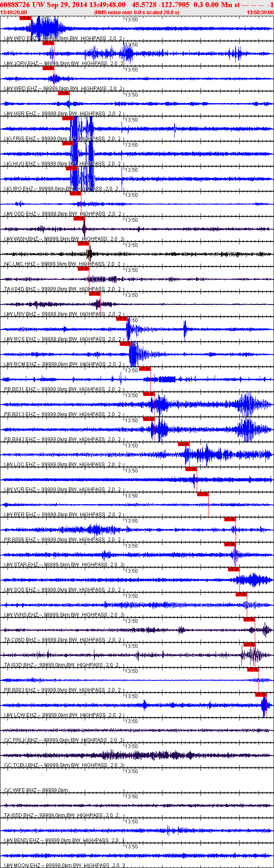Screen dimensions: 274x868
Task: Select the pick flag on UO HUO trace
Action: tap(68, 143)
